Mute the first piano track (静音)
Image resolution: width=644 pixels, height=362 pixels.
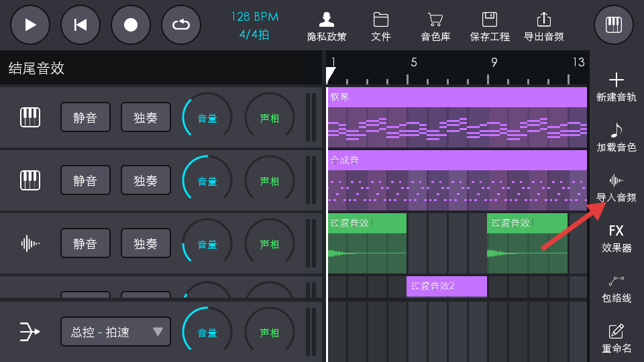tap(85, 118)
